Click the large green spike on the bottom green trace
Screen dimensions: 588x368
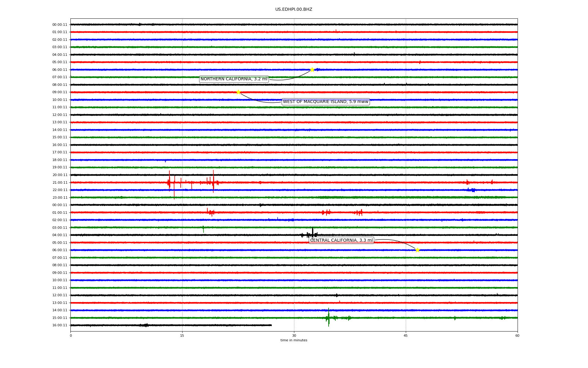tap(329, 317)
